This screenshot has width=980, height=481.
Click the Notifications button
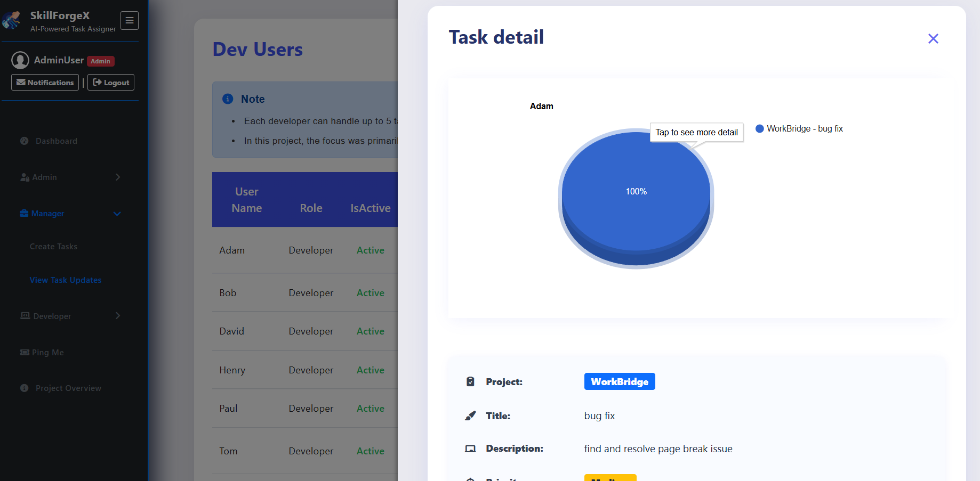point(45,82)
